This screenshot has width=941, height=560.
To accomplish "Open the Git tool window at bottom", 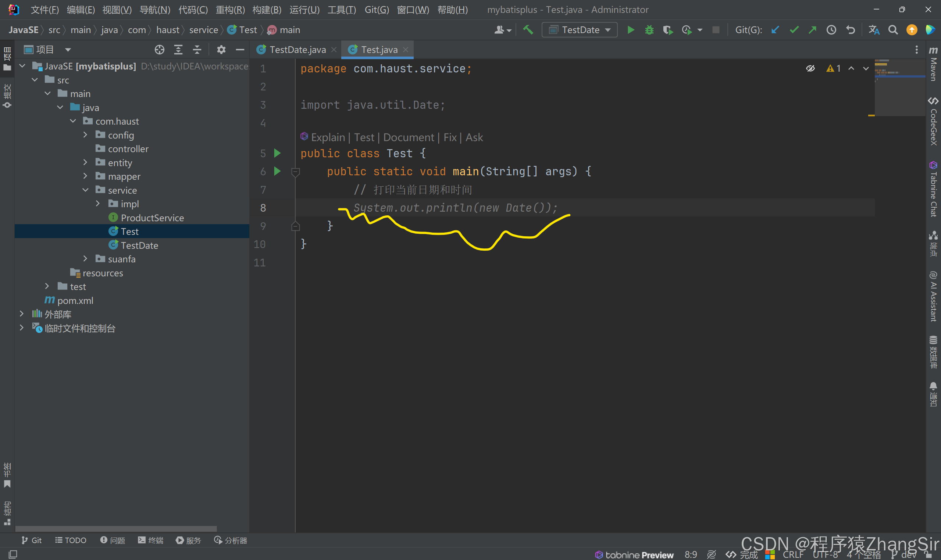I will coord(32,540).
